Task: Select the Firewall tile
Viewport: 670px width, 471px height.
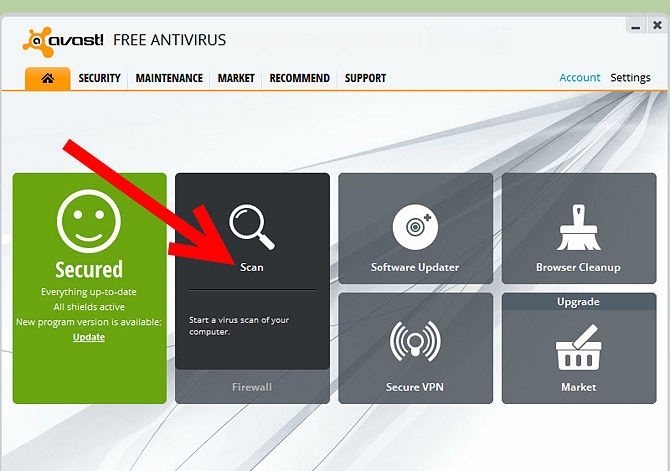Action: [x=252, y=387]
